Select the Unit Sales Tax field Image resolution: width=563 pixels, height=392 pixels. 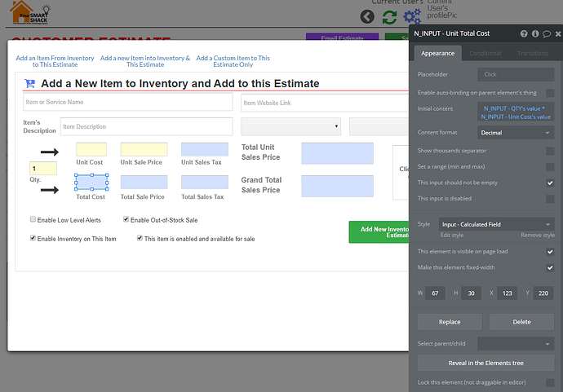(205, 149)
